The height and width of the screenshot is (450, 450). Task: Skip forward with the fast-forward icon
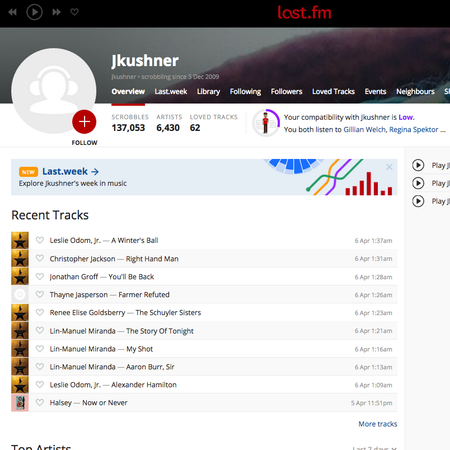56,12
